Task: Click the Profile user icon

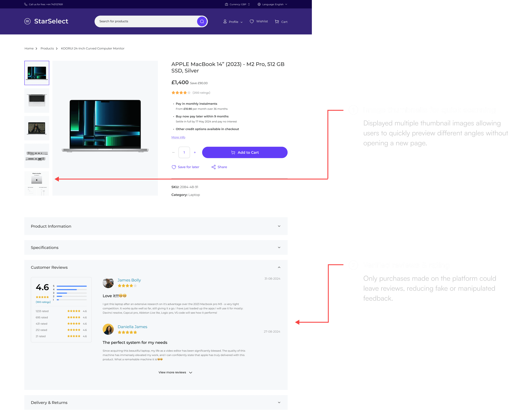Action: pos(225,22)
